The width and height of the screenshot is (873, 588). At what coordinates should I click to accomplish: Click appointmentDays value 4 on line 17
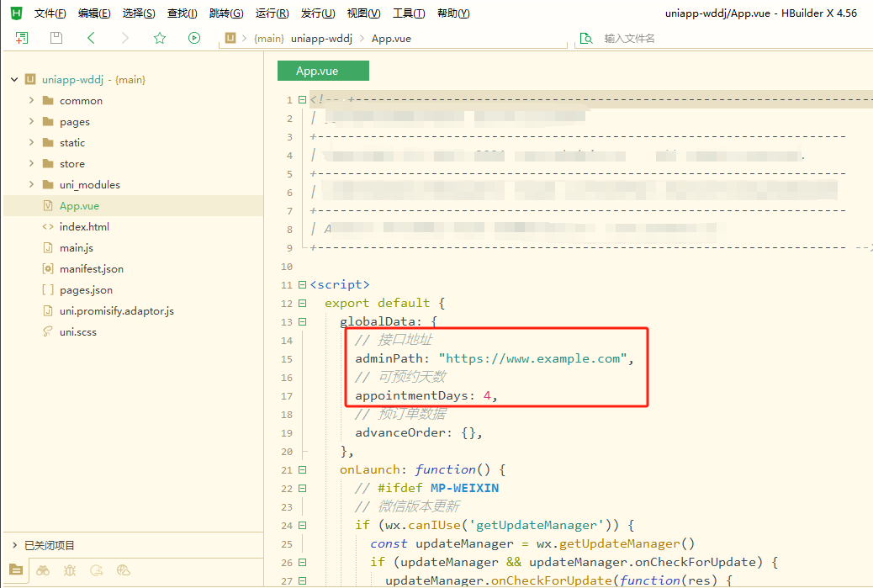[487, 396]
